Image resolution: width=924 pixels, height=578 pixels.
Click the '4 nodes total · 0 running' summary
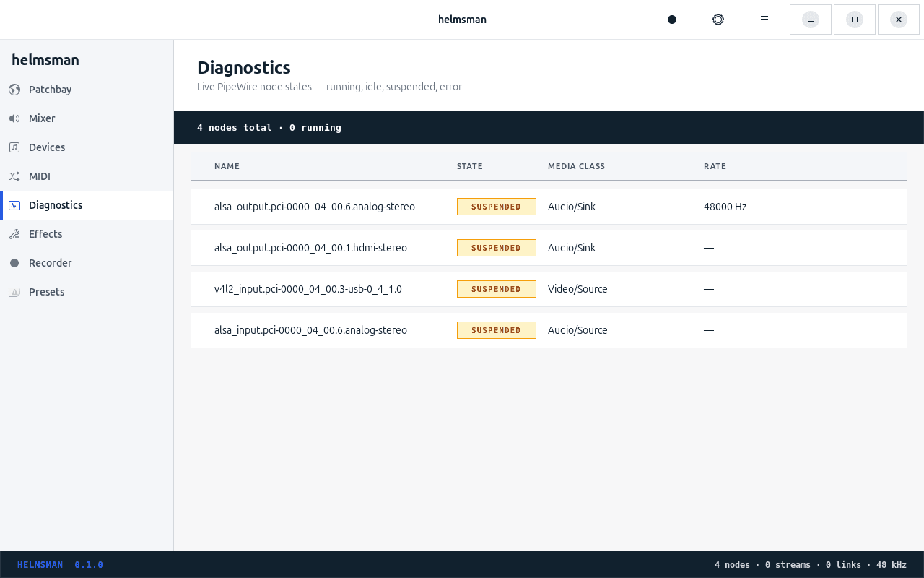coord(269,127)
